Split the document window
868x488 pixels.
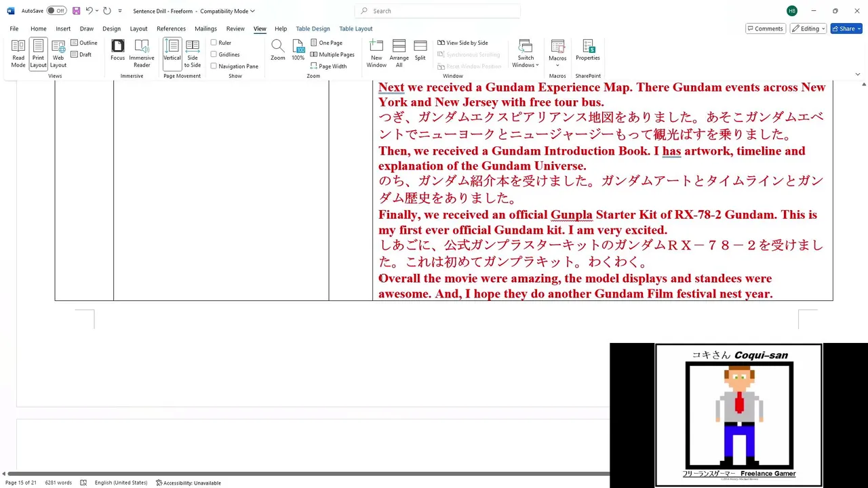[420, 50]
